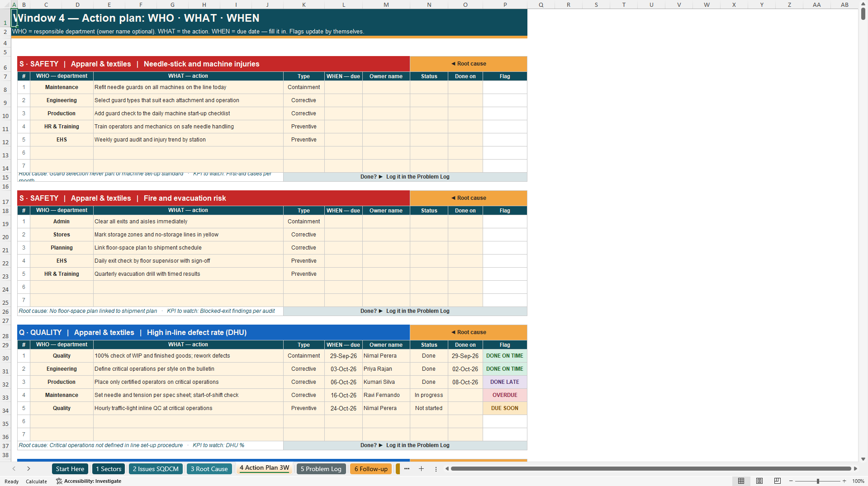Viewport: 868px width, 486px height.
Task: Select row header 30
Action: 5,356
